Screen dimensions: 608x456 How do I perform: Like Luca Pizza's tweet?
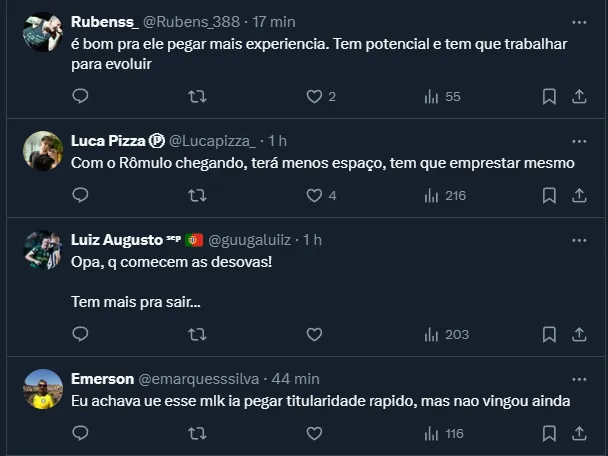click(314, 195)
